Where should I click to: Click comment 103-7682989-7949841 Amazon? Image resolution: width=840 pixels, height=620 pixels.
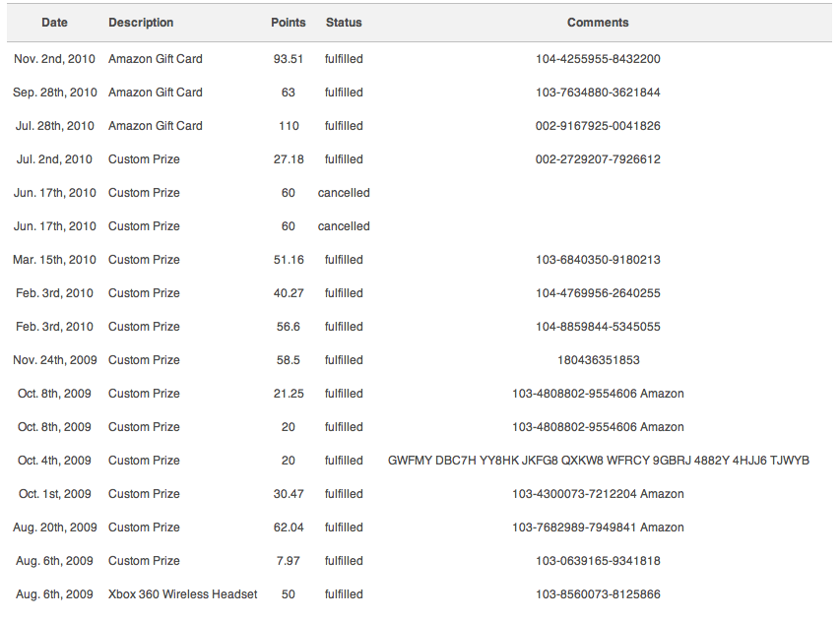[598, 527]
